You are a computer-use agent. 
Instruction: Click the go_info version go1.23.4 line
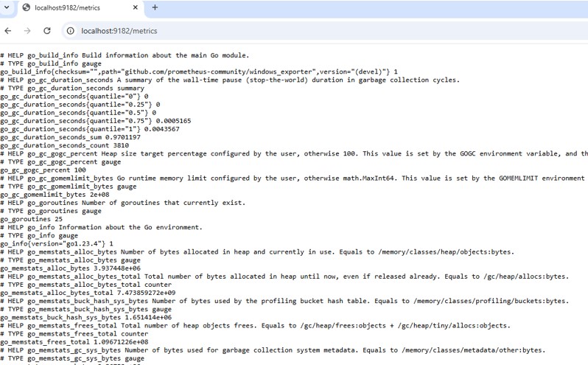57,243
